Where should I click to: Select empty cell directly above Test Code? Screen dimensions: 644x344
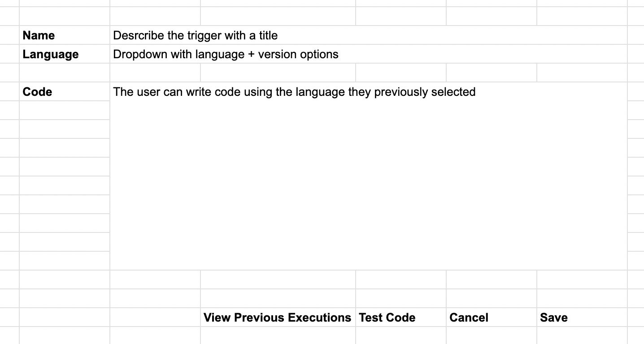[401, 298]
